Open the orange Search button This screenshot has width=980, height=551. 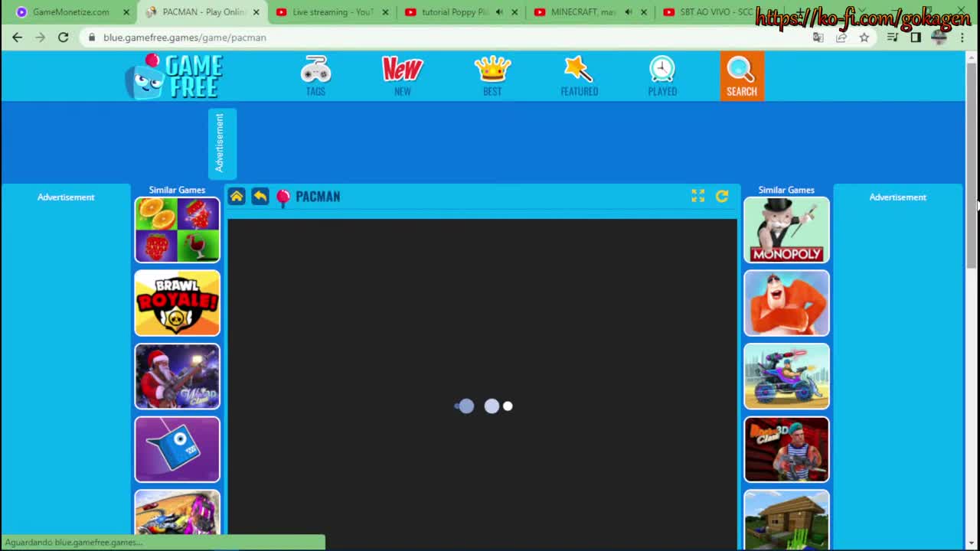[741, 76]
